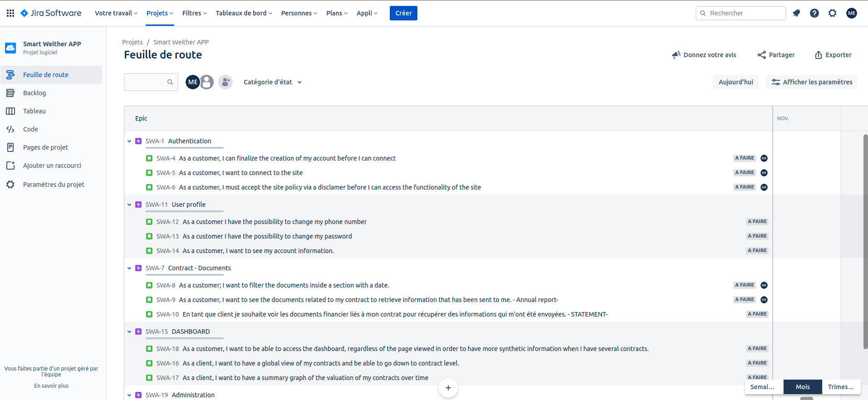This screenshot has width=868, height=400.
Task: Open the Appli menu
Action: (x=367, y=13)
